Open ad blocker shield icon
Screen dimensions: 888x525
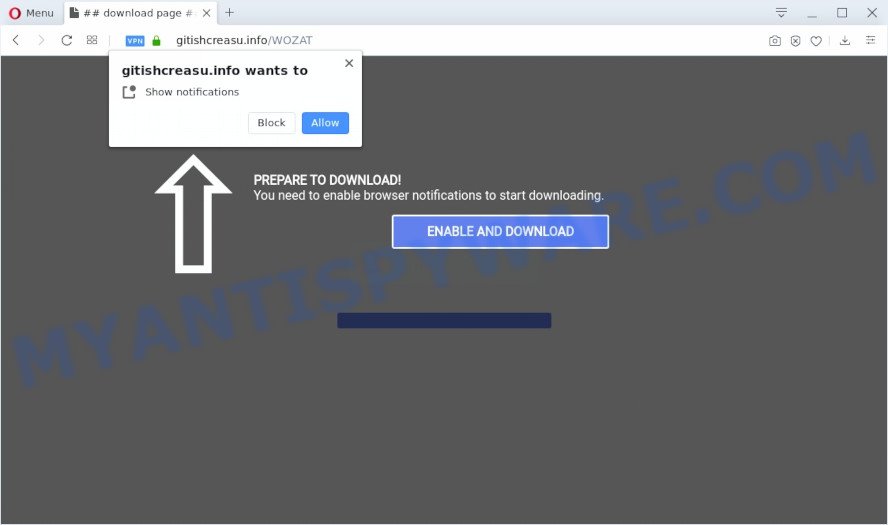coord(796,41)
